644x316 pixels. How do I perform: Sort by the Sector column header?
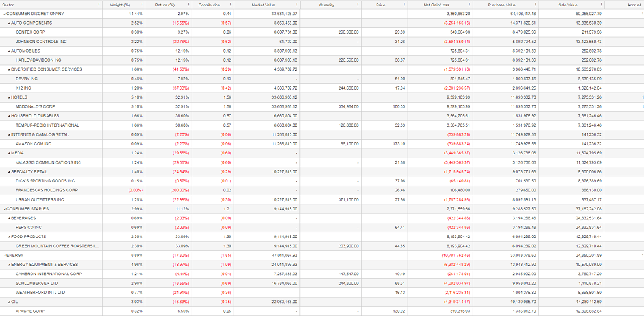click(8, 5)
